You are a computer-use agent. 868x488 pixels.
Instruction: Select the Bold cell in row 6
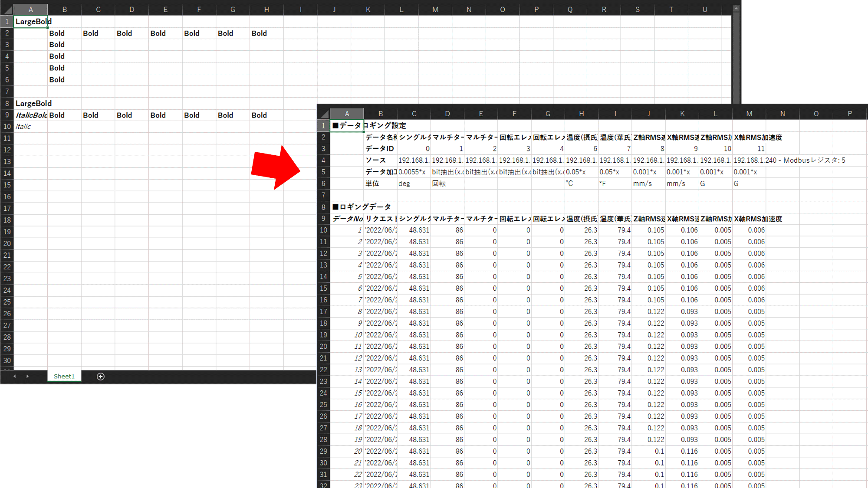pos(64,80)
